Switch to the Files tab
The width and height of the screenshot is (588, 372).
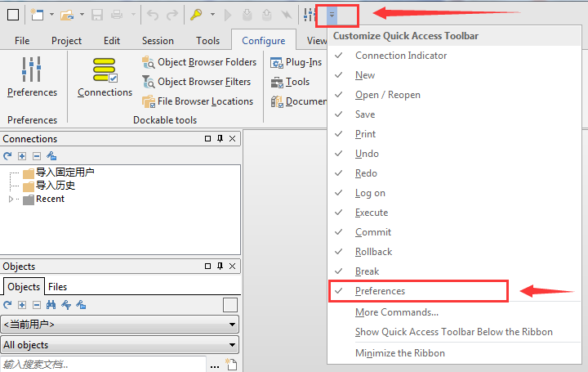click(57, 287)
